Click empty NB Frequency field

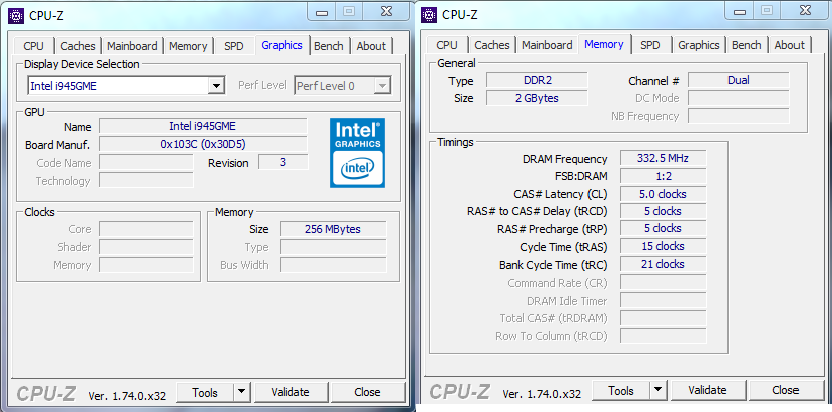[739, 116]
